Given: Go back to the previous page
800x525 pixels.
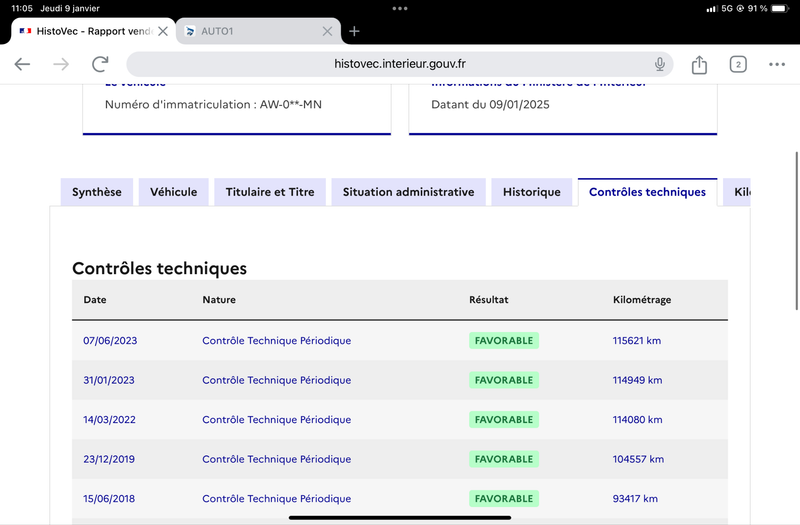Looking at the screenshot, I should tap(22, 64).
